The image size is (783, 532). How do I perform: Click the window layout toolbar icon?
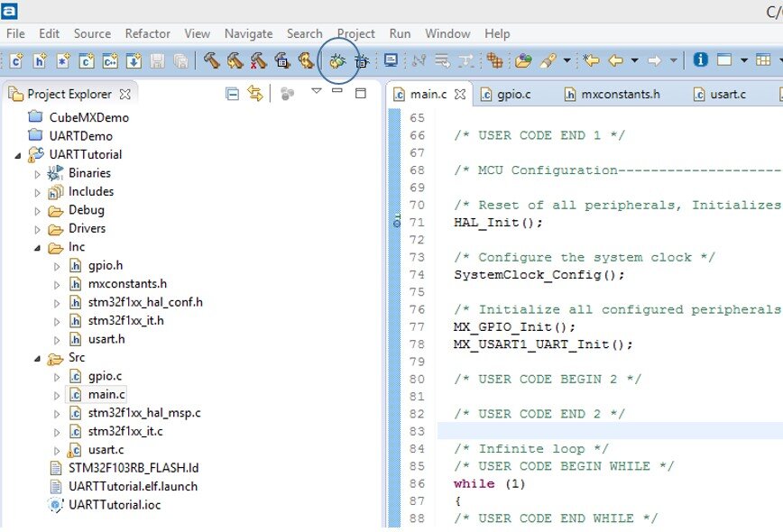coord(724,60)
